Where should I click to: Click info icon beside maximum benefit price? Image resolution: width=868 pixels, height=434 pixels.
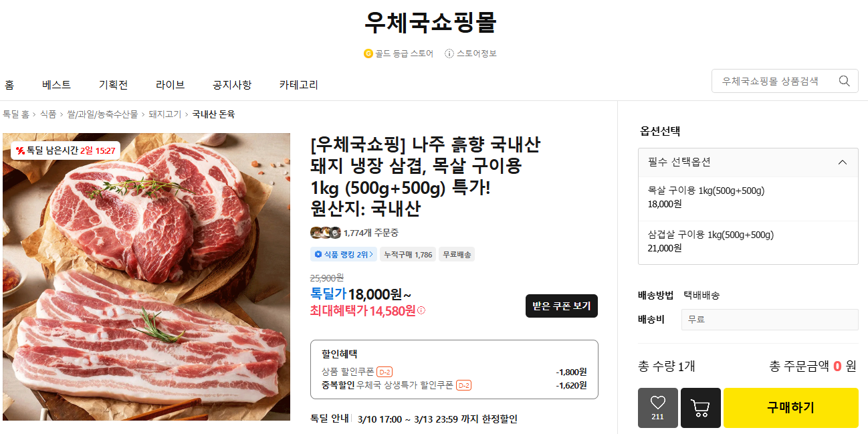421,311
